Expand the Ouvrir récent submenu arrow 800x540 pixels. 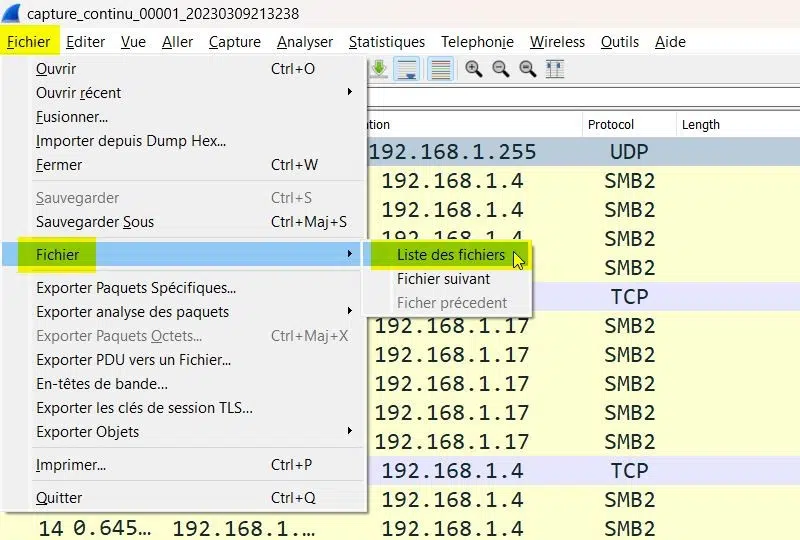point(349,92)
